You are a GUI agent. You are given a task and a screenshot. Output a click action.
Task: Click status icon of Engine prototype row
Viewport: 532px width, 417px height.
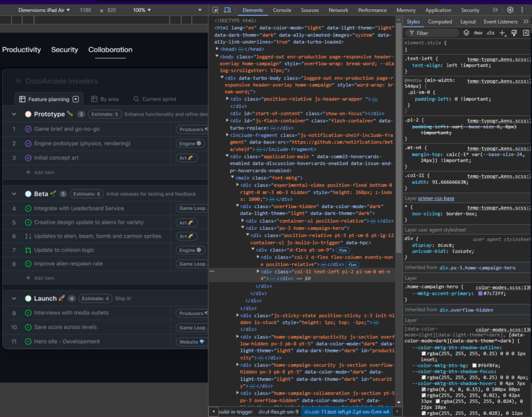point(29,144)
